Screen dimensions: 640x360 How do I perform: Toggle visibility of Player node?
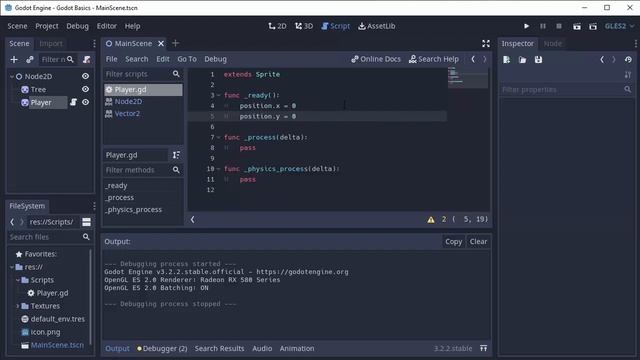click(x=85, y=102)
